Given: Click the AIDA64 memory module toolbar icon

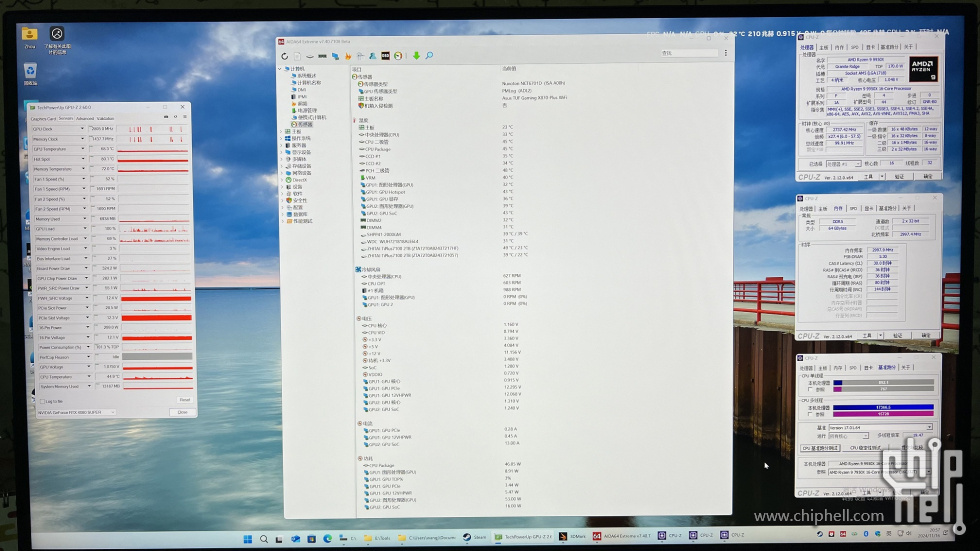Looking at the screenshot, I should (322, 56).
